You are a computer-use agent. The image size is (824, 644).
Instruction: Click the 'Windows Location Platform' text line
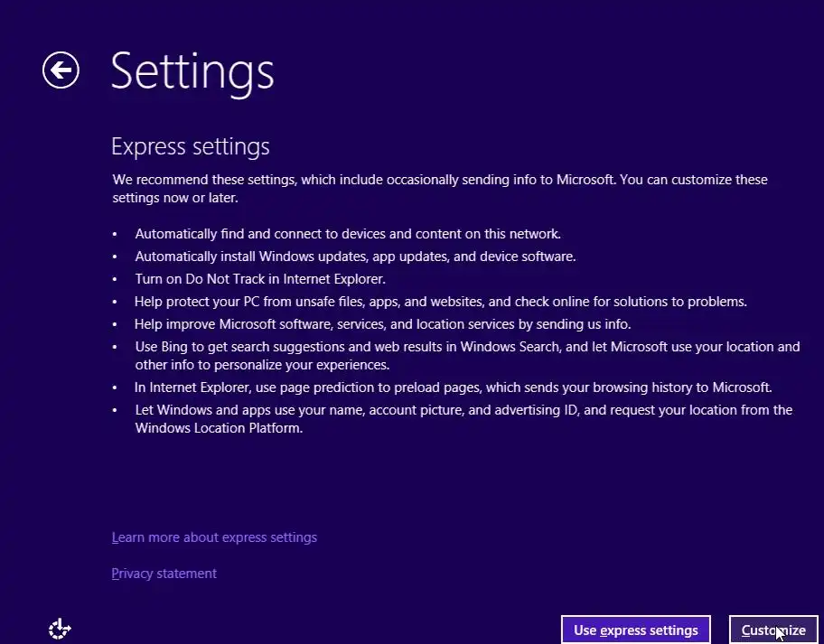[x=218, y=428]
